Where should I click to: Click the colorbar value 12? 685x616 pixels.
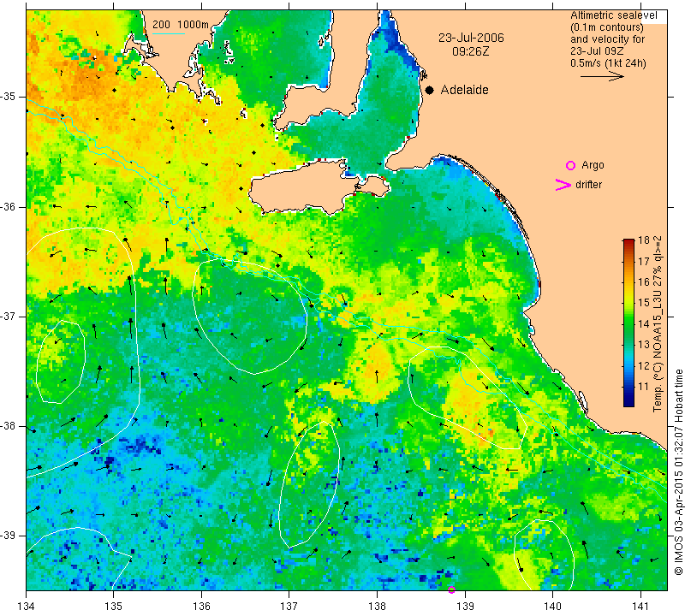(644, 365)
